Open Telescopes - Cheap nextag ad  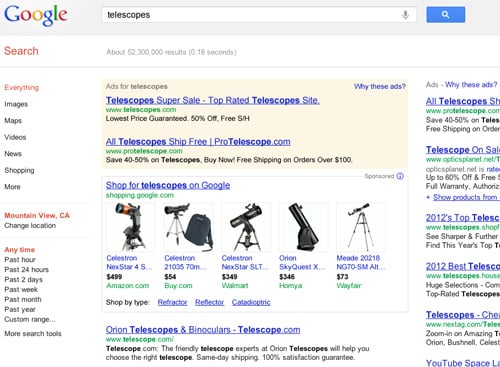(463, 315)
